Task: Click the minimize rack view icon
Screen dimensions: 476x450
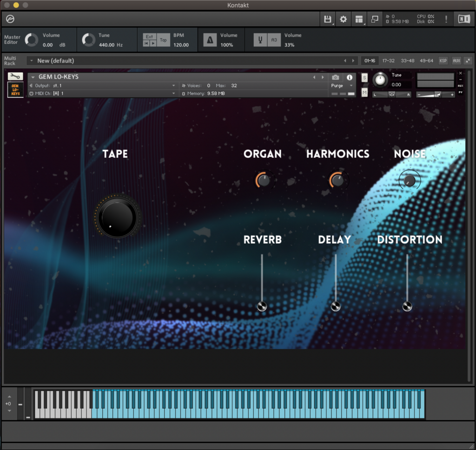Action: [375, 19]
